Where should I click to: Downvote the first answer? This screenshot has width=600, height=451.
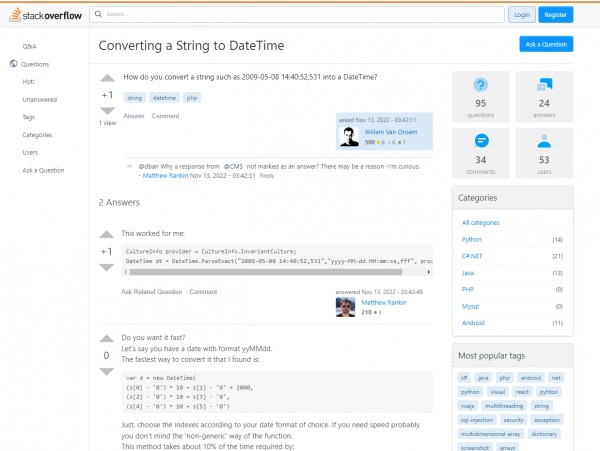107,268
